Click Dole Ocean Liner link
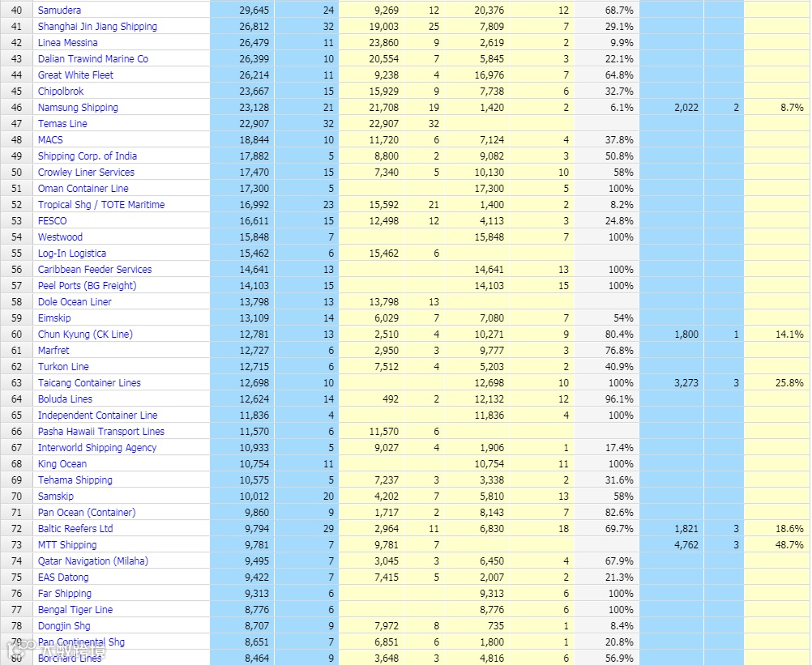 click(75, 301)
